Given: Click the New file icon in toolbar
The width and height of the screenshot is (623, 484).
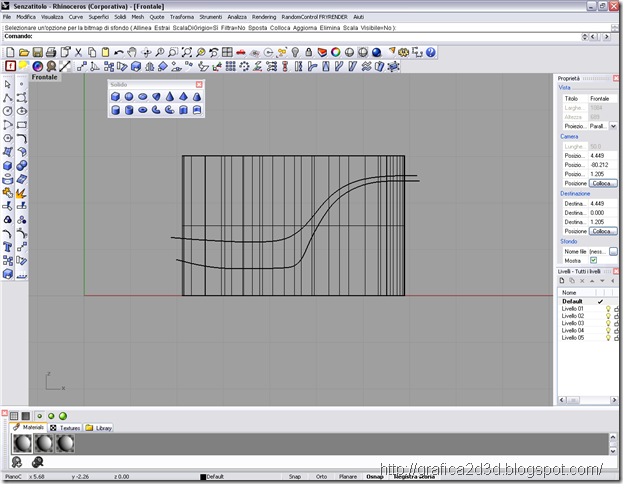Looking at the screenshot, I should (10, 52).
